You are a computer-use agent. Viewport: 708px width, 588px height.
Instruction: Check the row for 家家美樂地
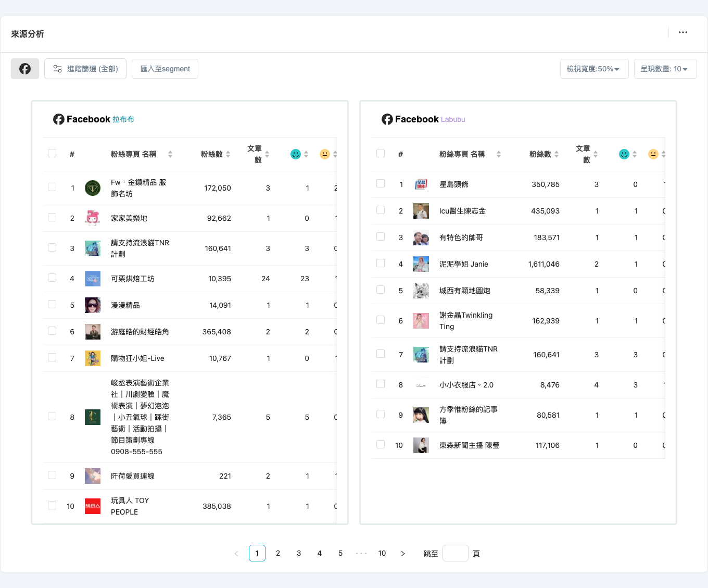click(52, 217)
